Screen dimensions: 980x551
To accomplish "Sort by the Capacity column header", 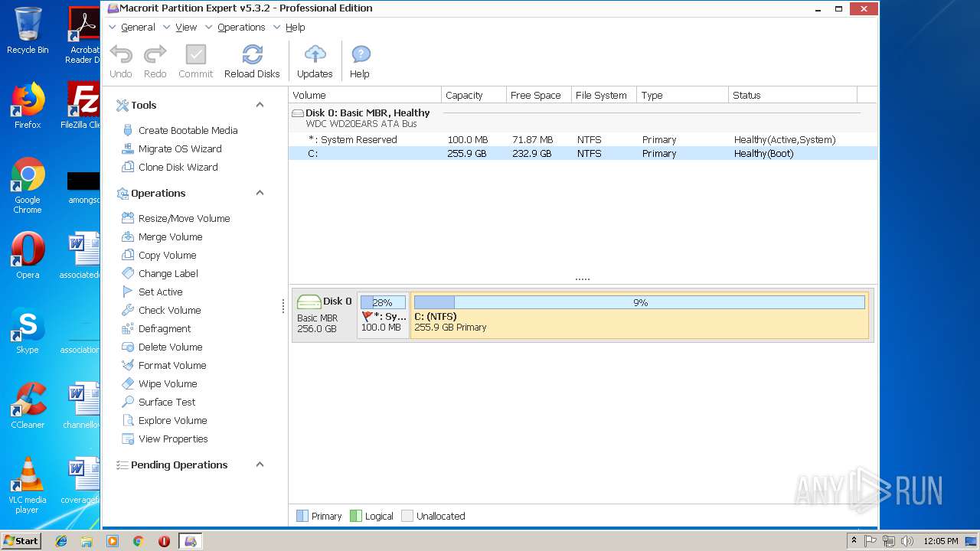I will (474, 95).
